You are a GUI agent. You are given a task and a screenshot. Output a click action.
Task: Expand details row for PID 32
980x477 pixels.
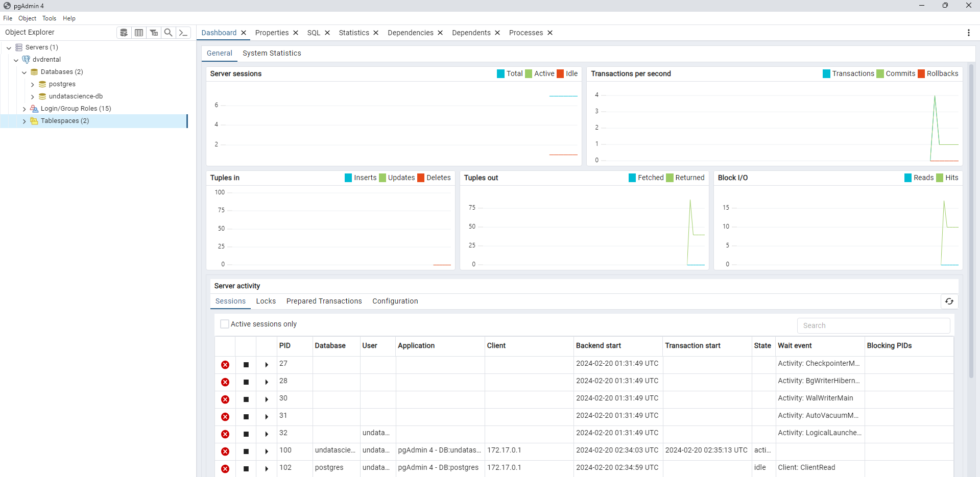(x=267, y=434)
